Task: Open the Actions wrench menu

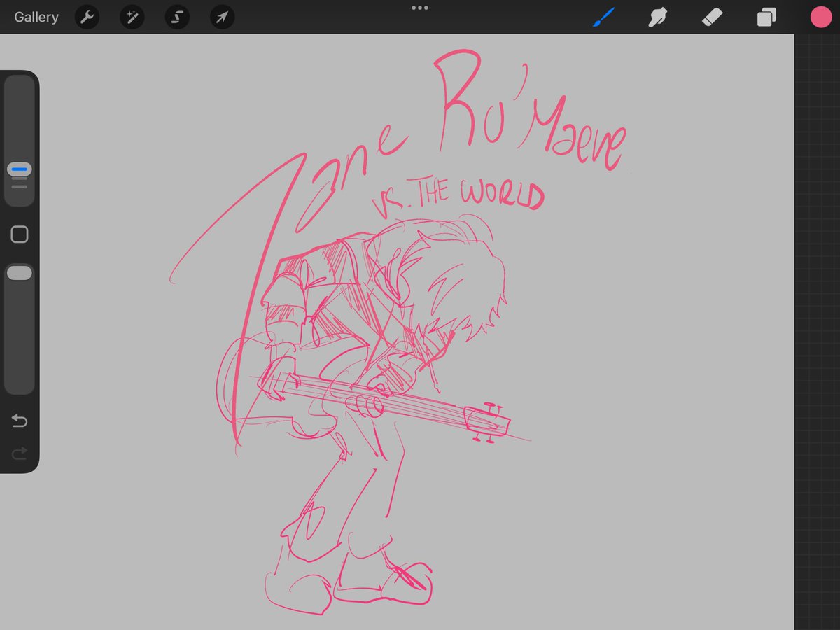Action: [87, 17]
